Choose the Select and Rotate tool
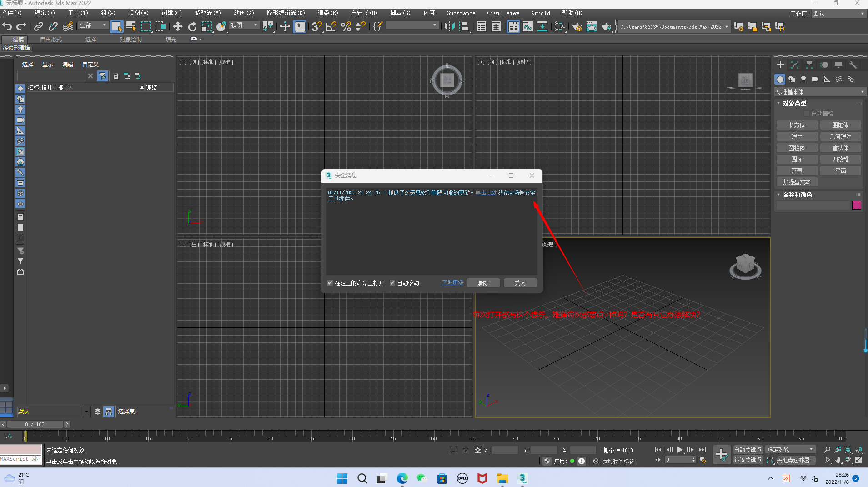This screenshot has height=487, width=868. [x=192, y=27]
